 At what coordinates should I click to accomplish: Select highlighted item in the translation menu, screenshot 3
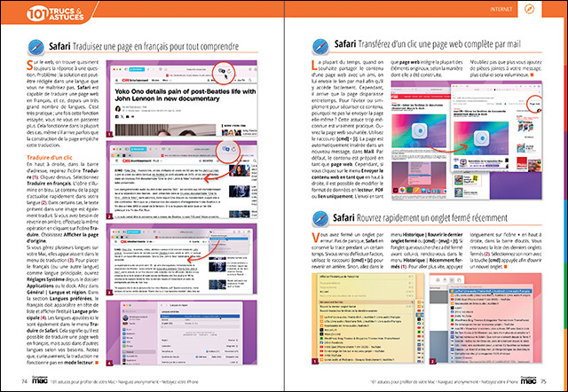coord(229,239)
